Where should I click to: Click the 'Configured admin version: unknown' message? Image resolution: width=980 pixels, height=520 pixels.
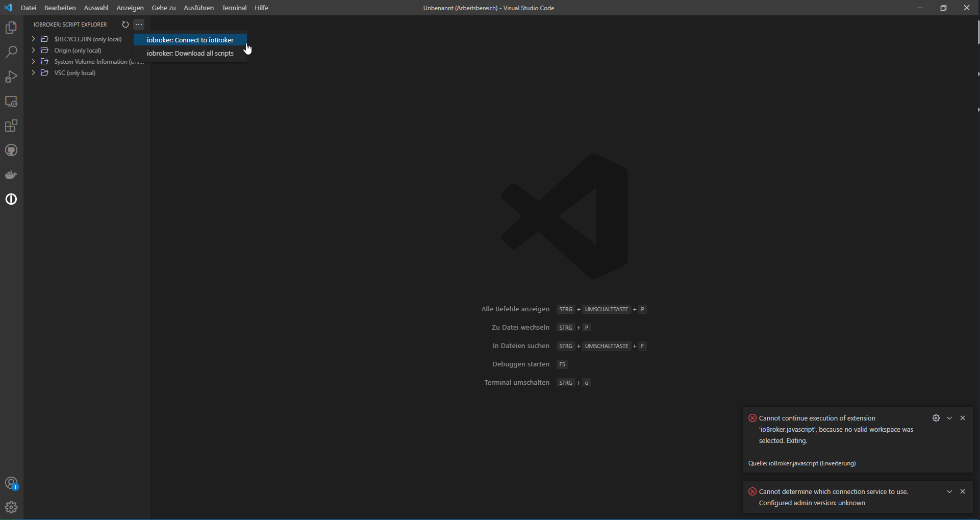(x=812, y=503)
